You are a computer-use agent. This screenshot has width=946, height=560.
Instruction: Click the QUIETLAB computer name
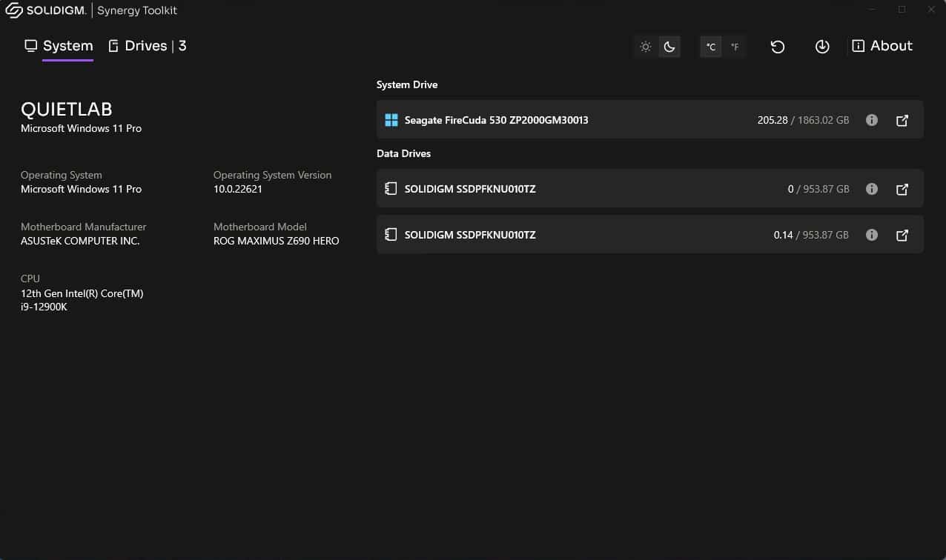tap(67, 110)
